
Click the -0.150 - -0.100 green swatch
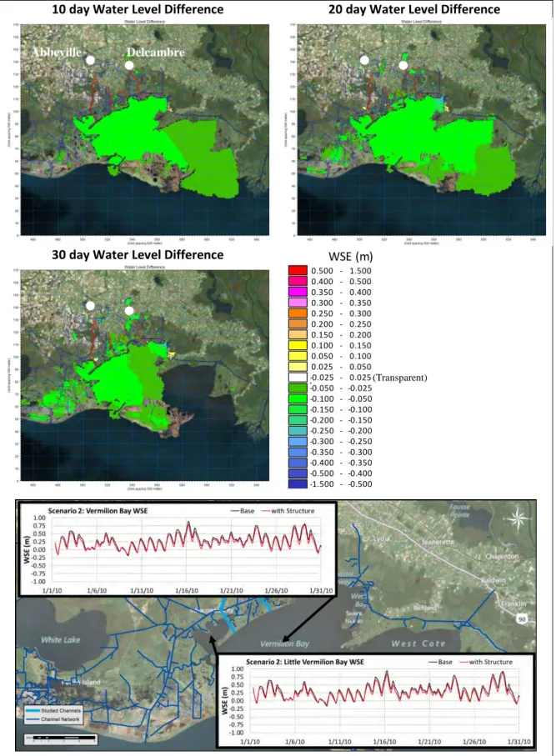[x=298, y=409]
